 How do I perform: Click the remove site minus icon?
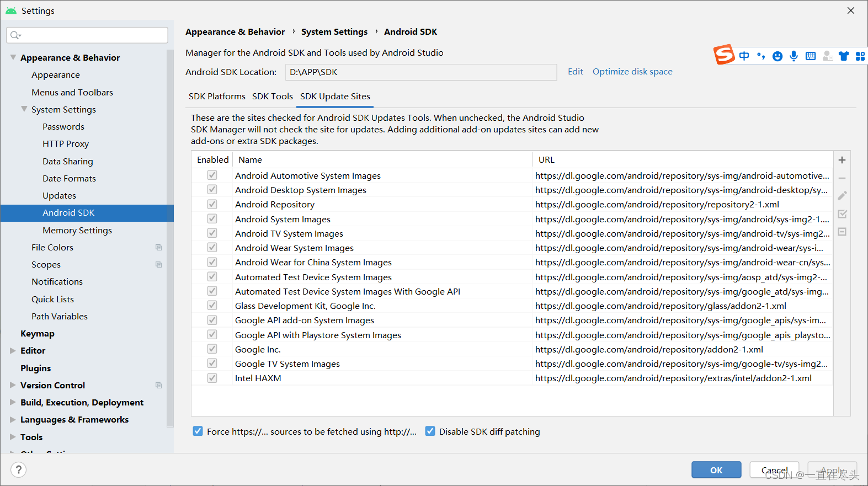(x=842, y=178)
